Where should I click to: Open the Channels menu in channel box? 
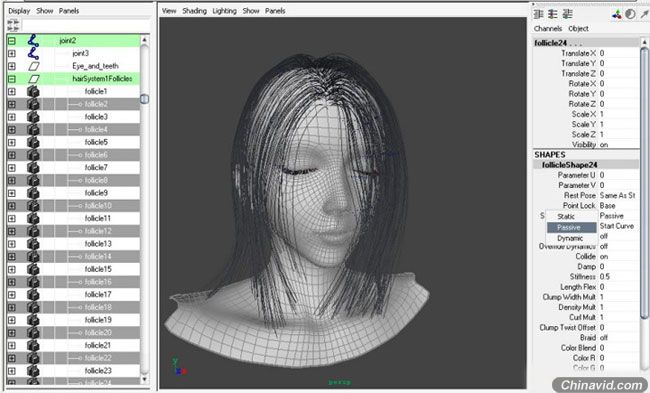[x=548, y=29]
